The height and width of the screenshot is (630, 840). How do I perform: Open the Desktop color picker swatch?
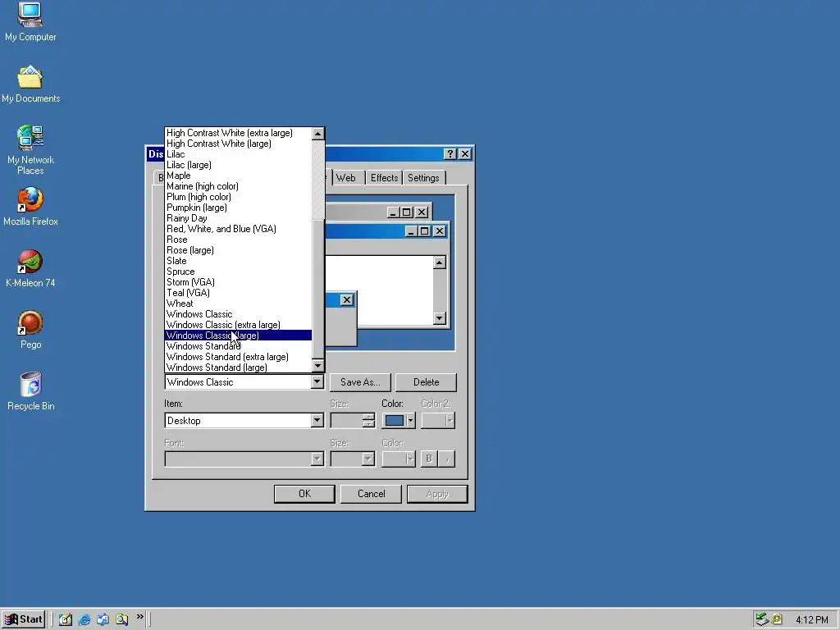tap(399, 421)
